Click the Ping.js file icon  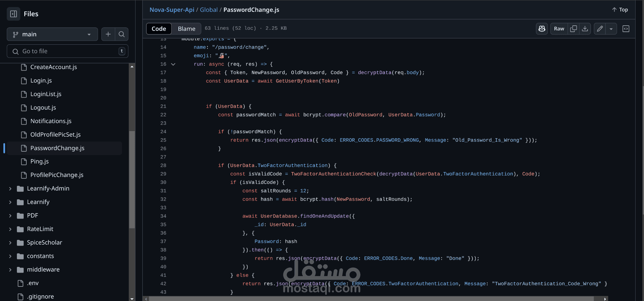[24, 161]
